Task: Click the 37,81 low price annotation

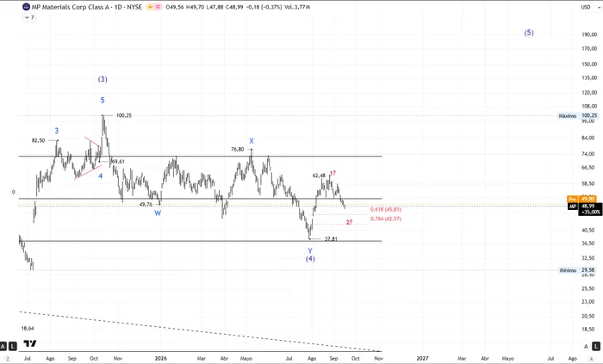Action: 331,239
